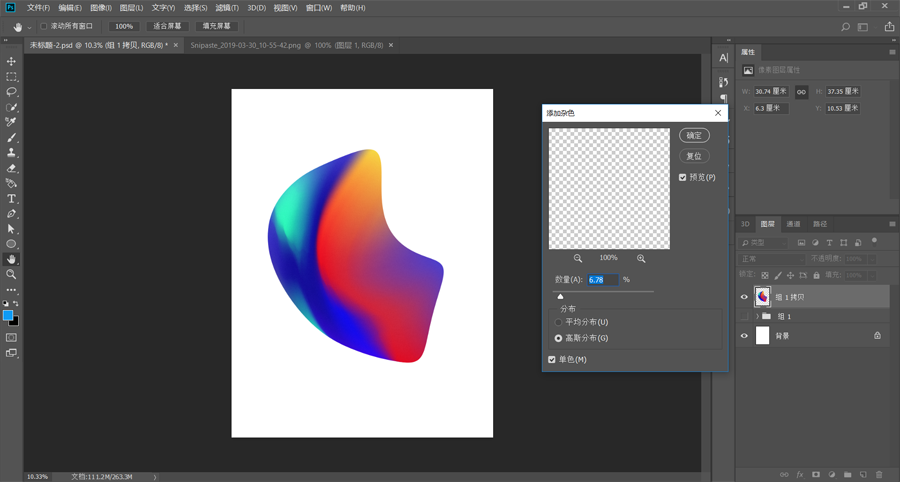The height and width of the screenshot is (482, 900).
Task: Click the 确定 button in the noise dialog
Action: [694, 135]
